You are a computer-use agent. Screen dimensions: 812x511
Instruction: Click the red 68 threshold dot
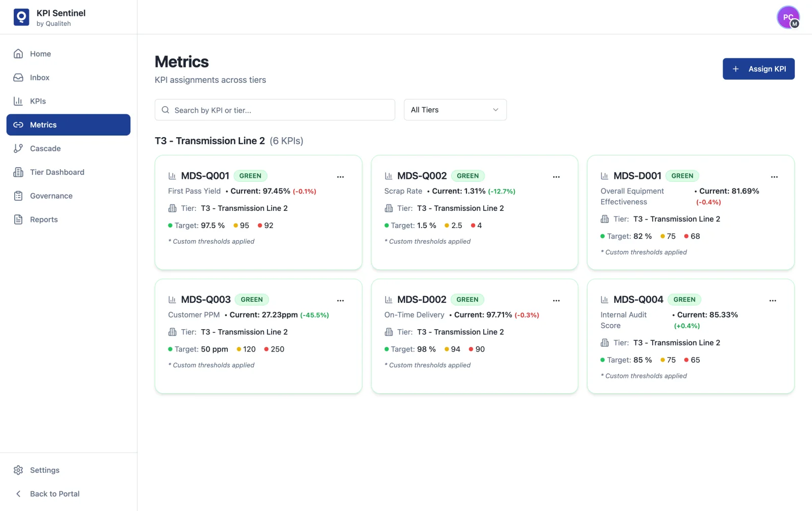[x=686, y=236]
